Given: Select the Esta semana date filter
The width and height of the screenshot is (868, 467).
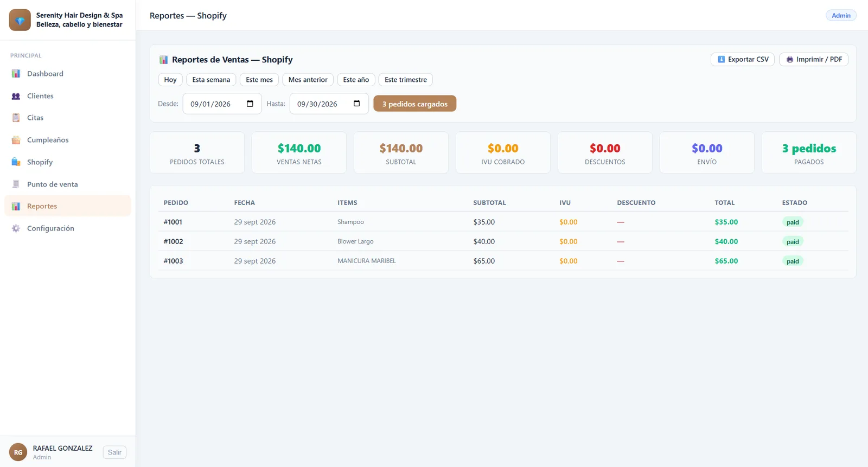Looking at the screenshot, I should [211, 80].
